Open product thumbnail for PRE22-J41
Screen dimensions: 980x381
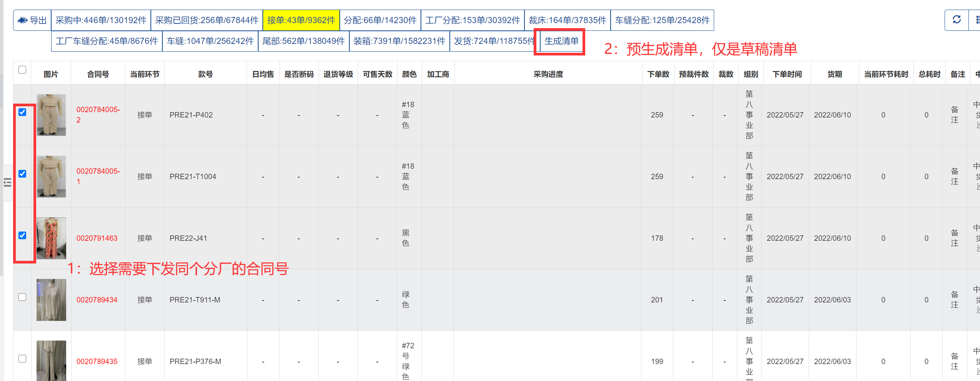tap(51, 238)
